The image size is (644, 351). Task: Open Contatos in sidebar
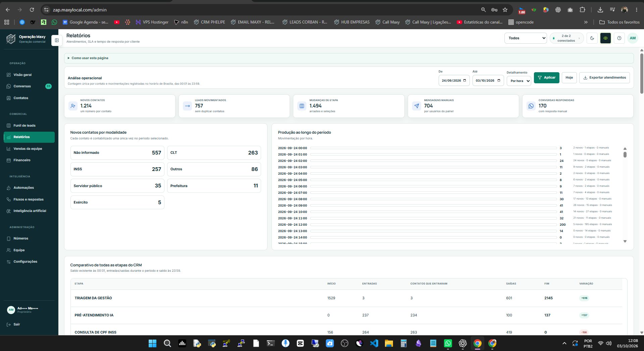click(x=29, y=98)
